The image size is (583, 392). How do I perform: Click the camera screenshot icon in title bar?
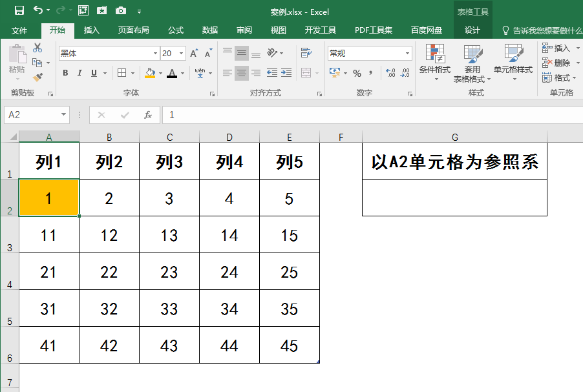click(120, 11)
